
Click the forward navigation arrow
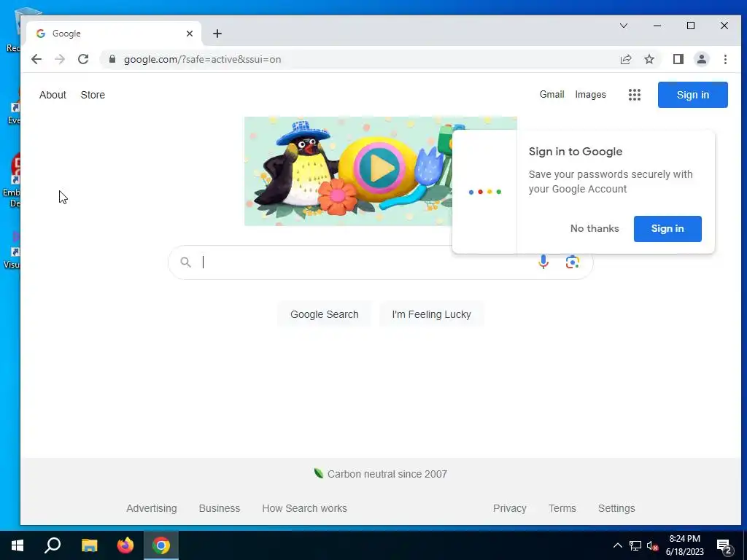pyautogui.click(x=60, y=59)
